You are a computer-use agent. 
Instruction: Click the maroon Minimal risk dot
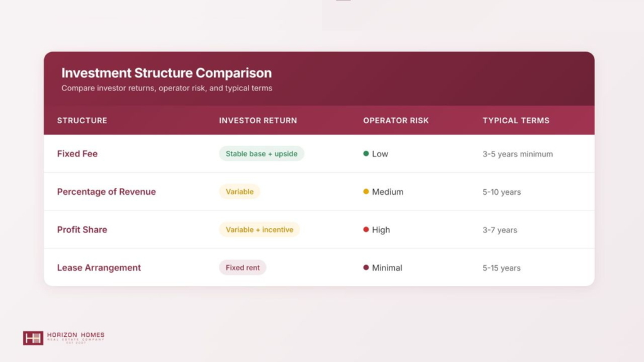pyautogui.click(x=366, y=268)
